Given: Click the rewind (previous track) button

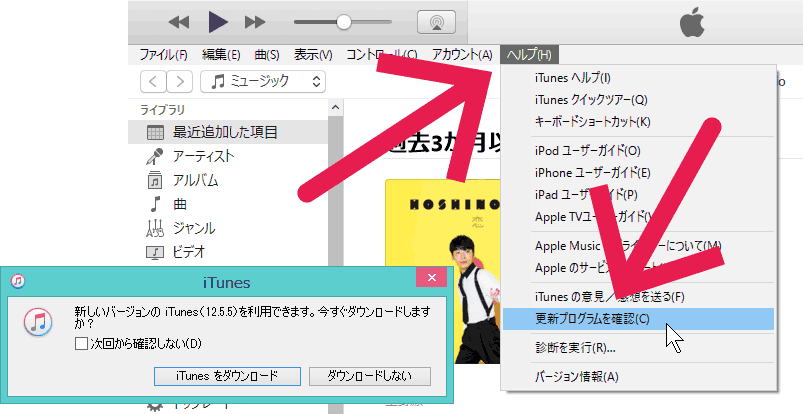Looking at the screenshot, I should pyautogui.click(x=179, y=22).
